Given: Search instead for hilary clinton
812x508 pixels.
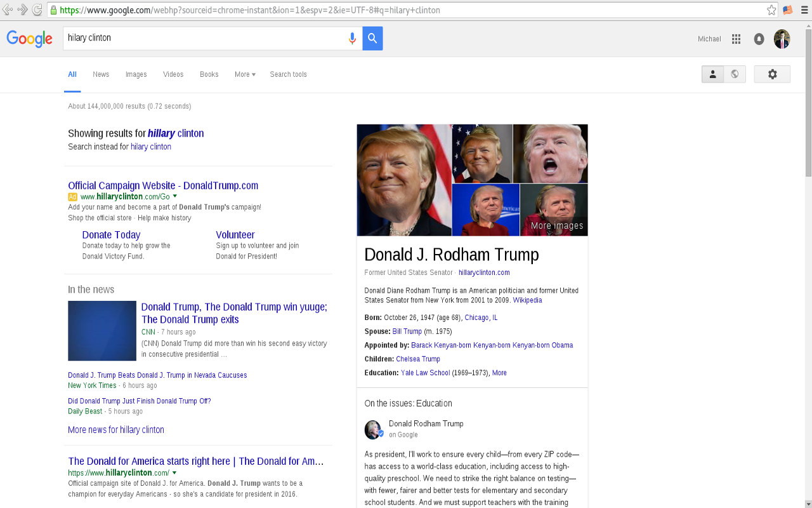Looking at the screenshot, I should (x=151, y=147).
